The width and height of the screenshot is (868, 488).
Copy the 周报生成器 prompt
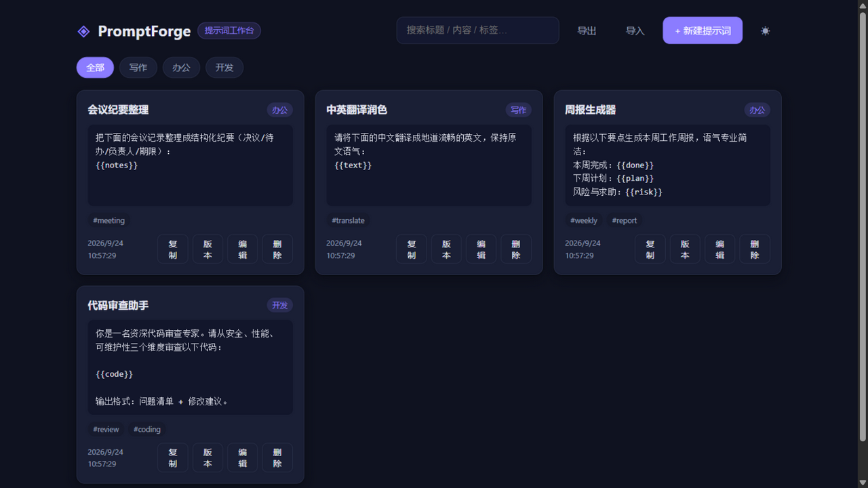point(650,249)
